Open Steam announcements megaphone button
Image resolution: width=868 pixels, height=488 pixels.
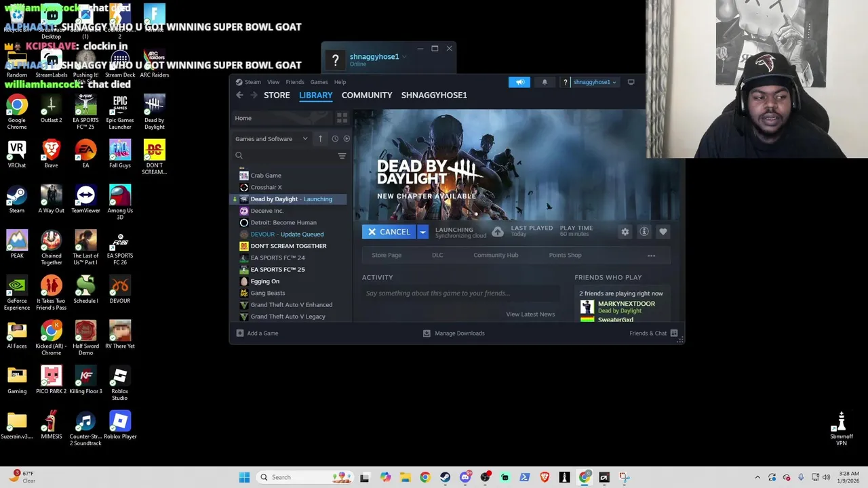coord(519,82)
